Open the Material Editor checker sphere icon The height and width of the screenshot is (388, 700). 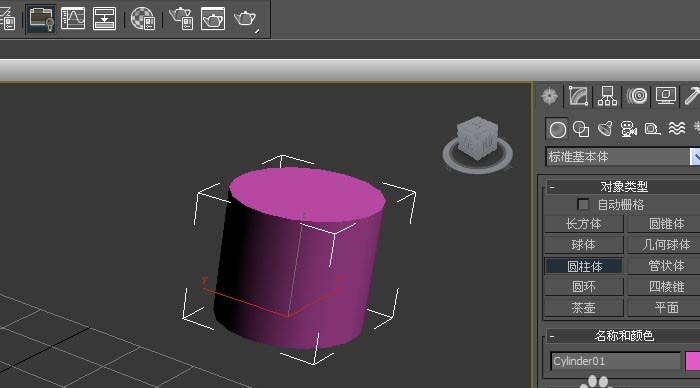143,19
